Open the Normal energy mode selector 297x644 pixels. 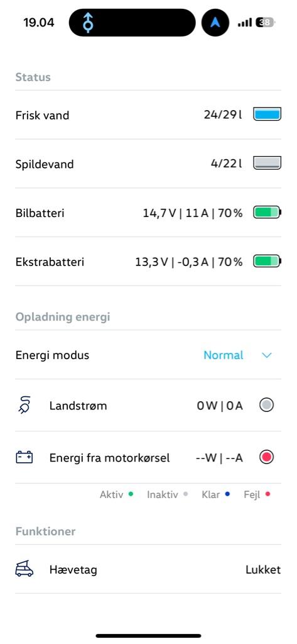coord(224,355)
